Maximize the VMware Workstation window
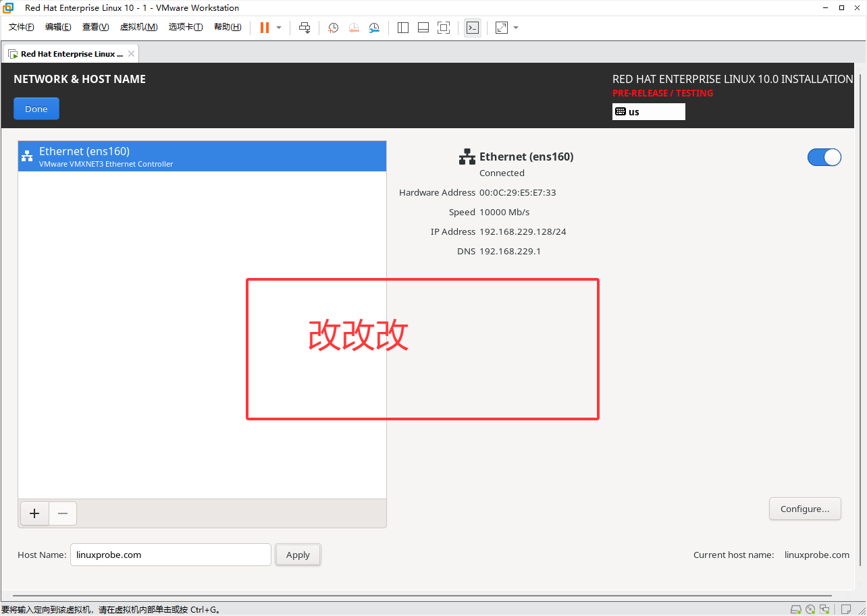 pos(841,7)
